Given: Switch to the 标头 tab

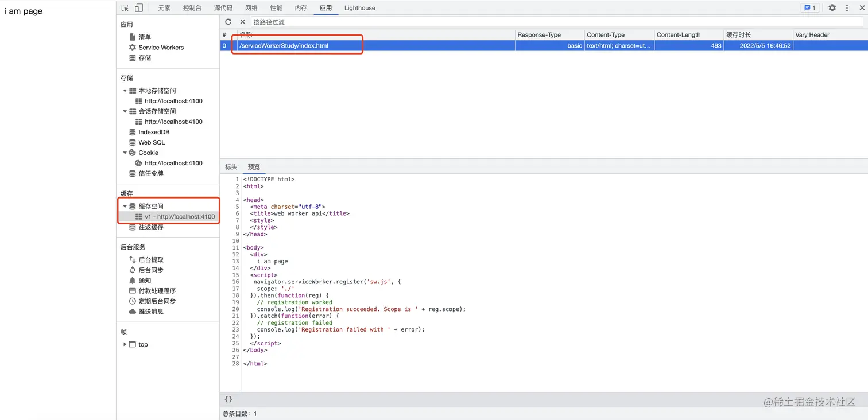Looking at the screenshot, I should click(231, 167).
